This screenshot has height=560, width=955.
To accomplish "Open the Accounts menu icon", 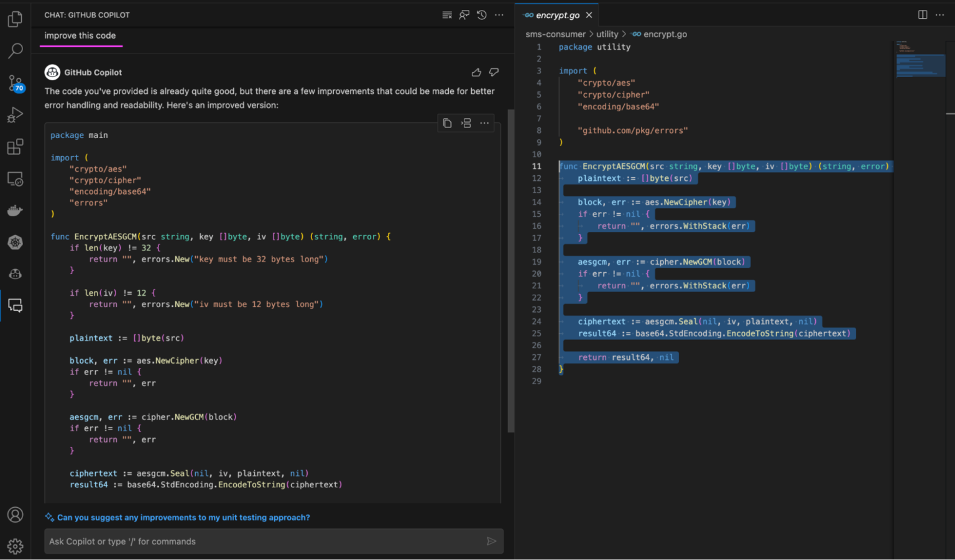I will click(x=15, y=515).
